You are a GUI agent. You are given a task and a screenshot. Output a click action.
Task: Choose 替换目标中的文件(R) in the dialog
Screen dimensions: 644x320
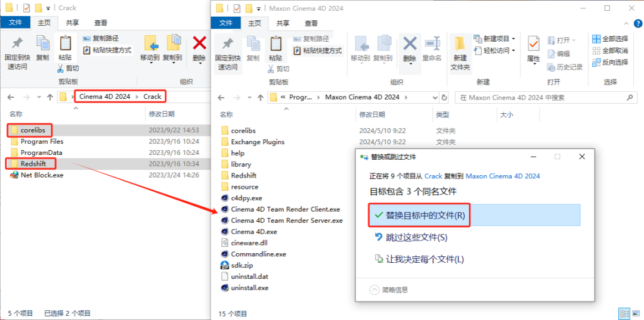(x=475, y=215)
